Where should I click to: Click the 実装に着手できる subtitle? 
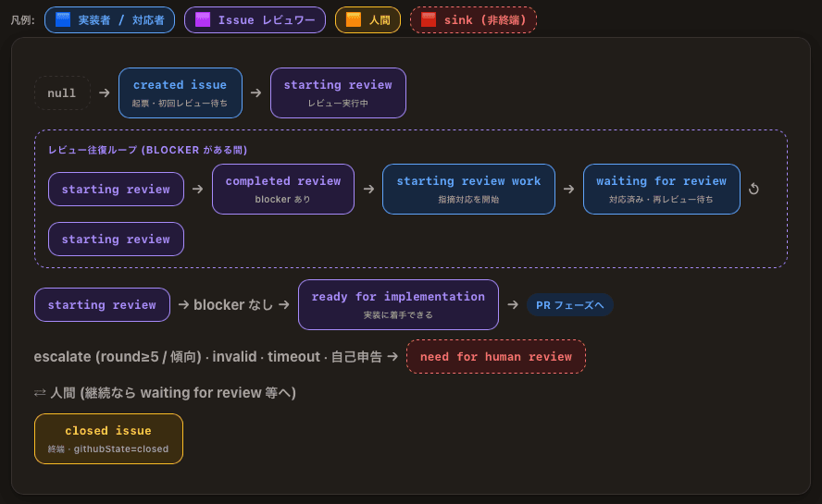[398, 314]
